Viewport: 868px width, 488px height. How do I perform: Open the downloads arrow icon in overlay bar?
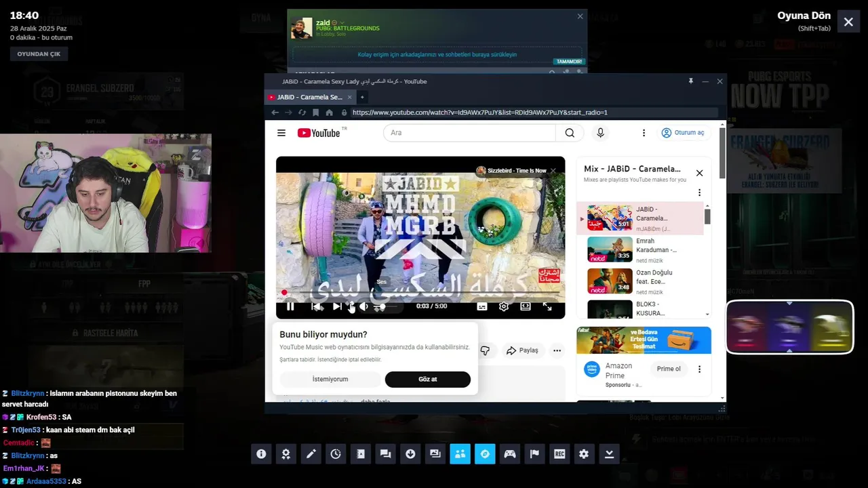coord(410,454)
